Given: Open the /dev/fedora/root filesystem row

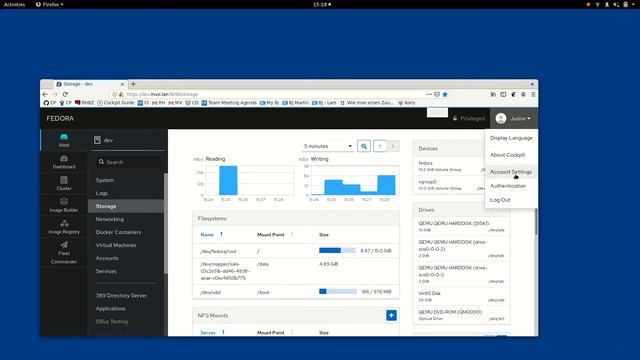Looking at the screenshot, I should click(x=296, y=251).
